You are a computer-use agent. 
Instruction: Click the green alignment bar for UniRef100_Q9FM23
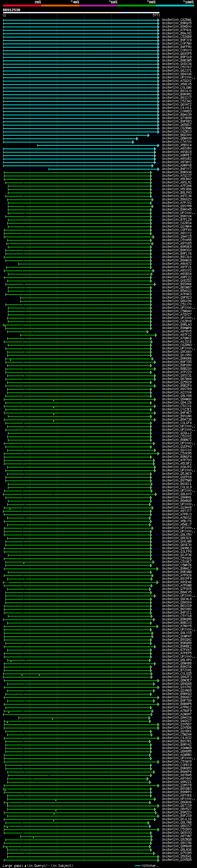click(x=86, y=298)
